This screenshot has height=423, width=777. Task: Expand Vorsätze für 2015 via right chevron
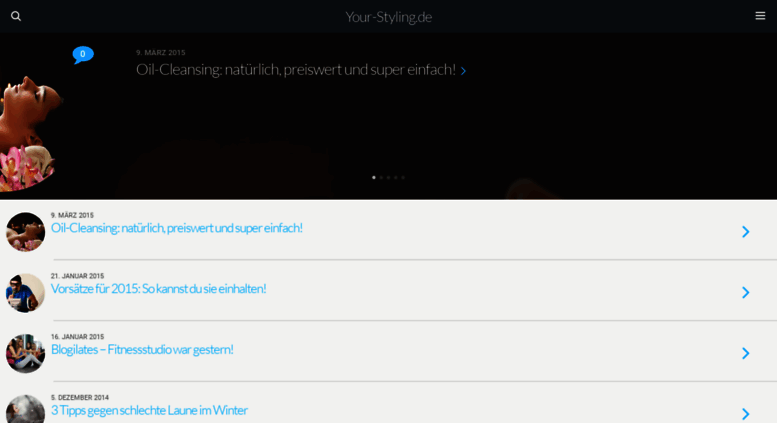[745, 292]
